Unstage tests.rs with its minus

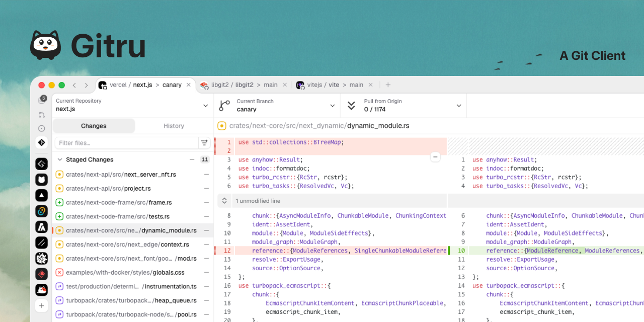pyautogui.click(x=206, y=216)
